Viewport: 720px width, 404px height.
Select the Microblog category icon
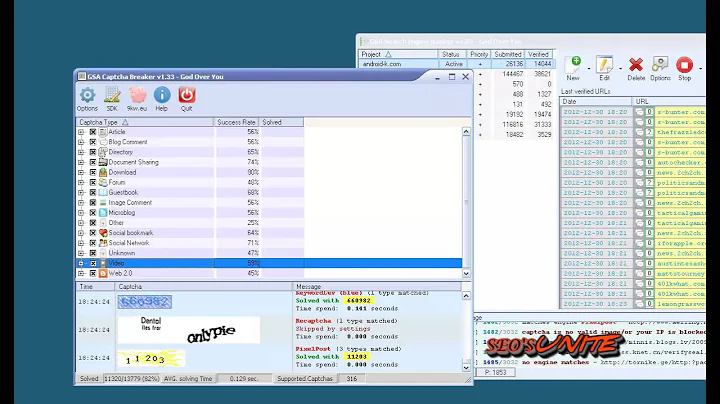point(103,213)
